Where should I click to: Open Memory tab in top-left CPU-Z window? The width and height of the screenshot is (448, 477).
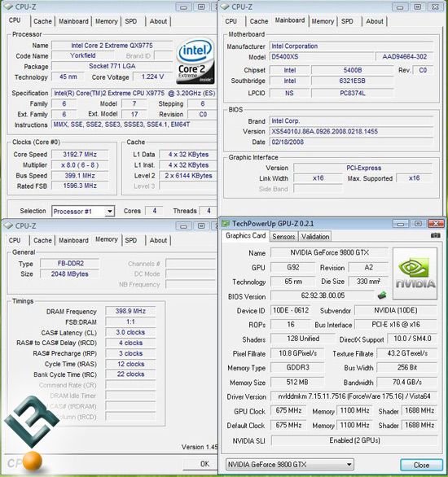coord(107,21)
